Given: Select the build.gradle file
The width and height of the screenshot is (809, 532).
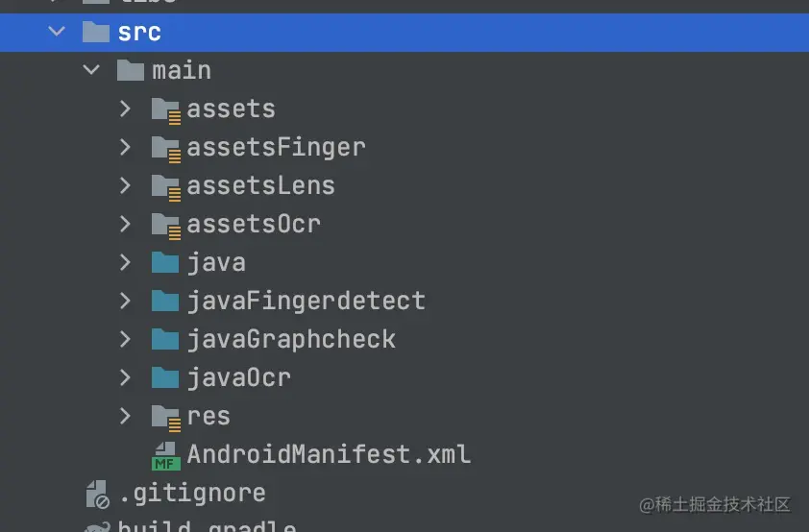Looking at the screenshot, I should (206, 526).
